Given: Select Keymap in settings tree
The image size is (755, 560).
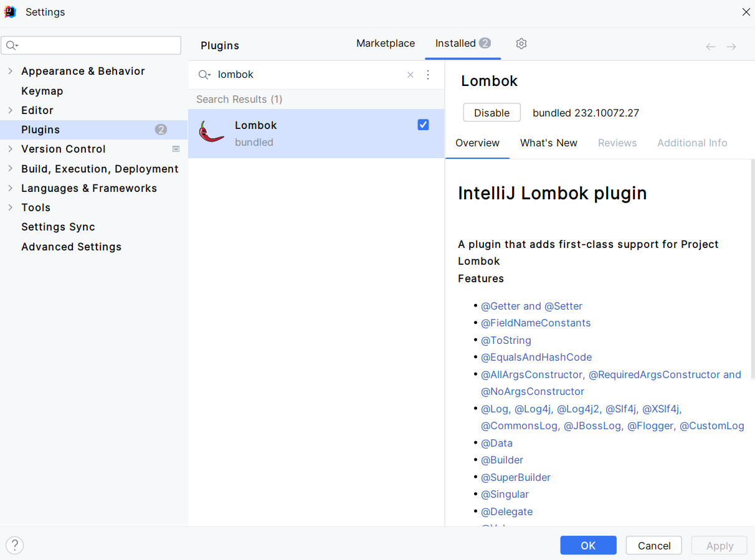Looking at the screenshot, I should (42, 91).
